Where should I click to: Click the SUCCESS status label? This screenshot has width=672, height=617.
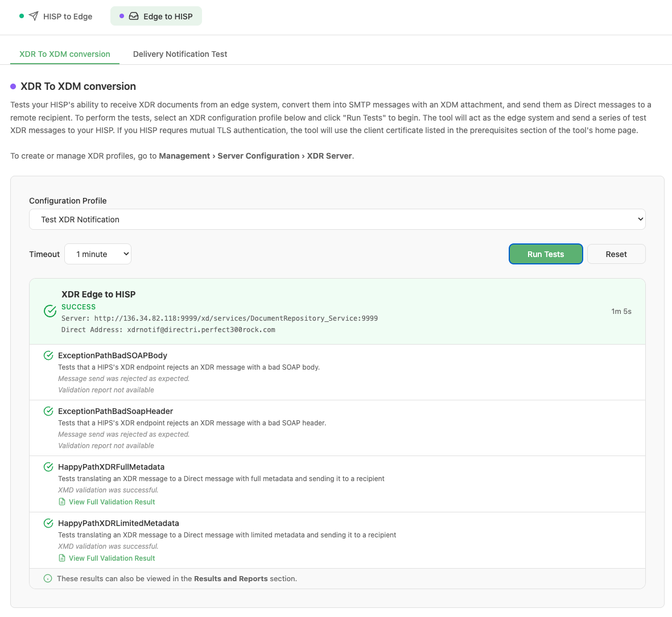[79, 307]
